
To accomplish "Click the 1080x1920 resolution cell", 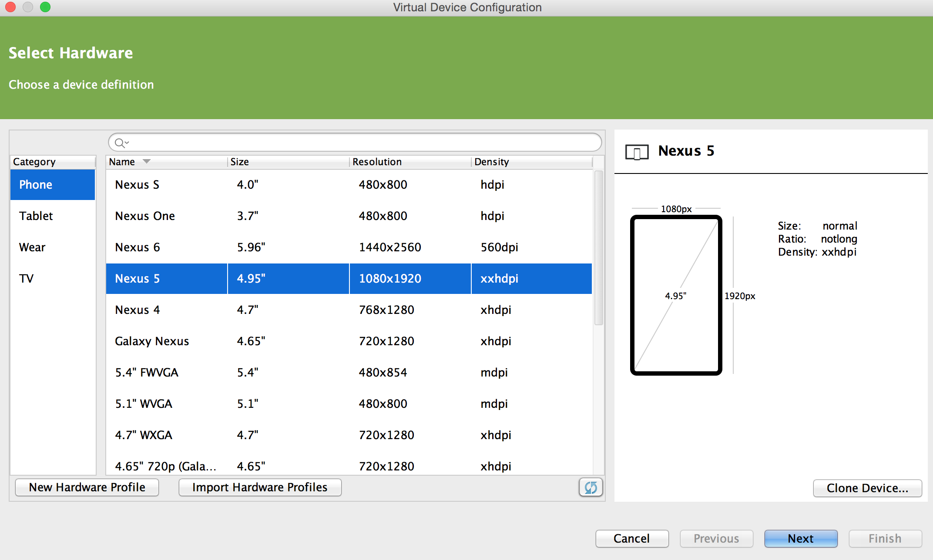I will coord(410,279).
